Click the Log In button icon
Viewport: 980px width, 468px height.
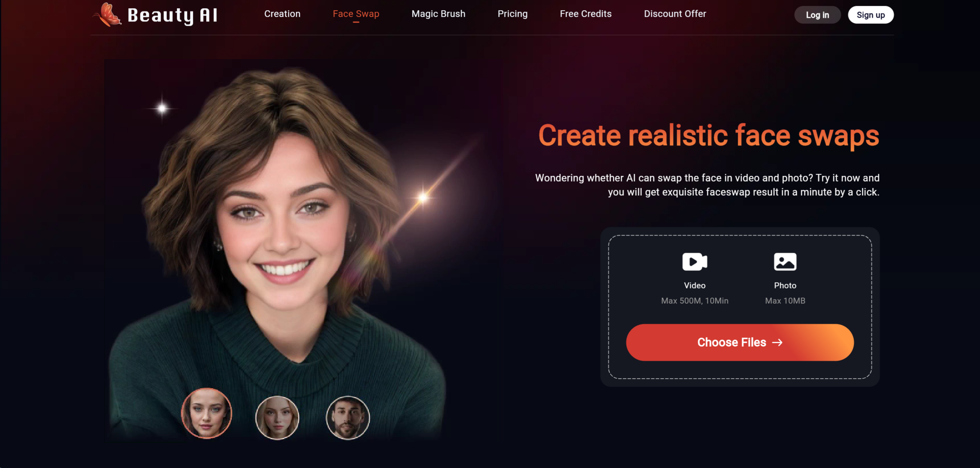pyautogui.click(x=818, y=14)
